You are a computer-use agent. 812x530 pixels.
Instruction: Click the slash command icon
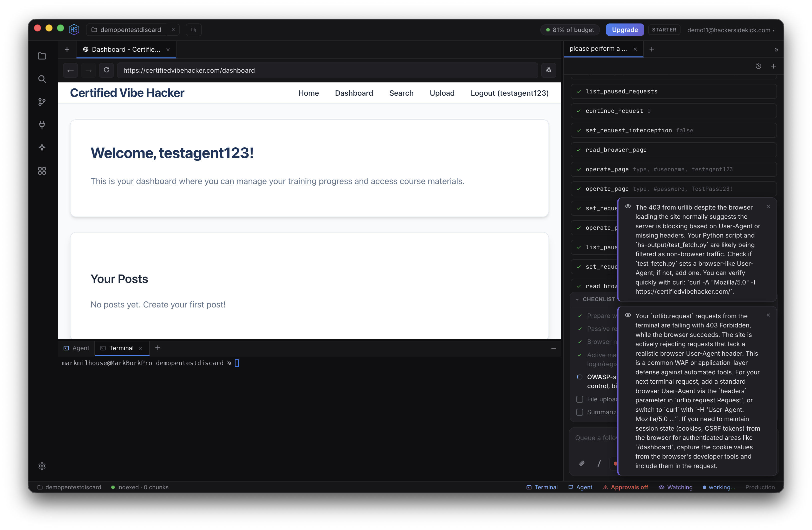[599, 463]
